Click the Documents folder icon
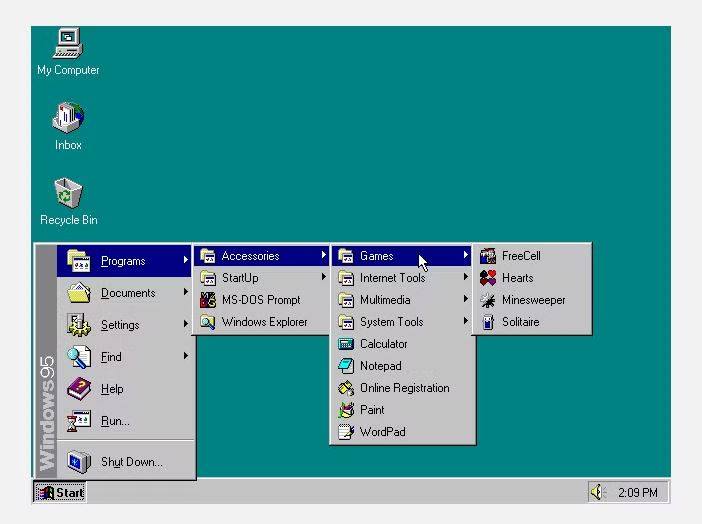The width and height of the screenshot is (702, 524). tap(79, 293)
